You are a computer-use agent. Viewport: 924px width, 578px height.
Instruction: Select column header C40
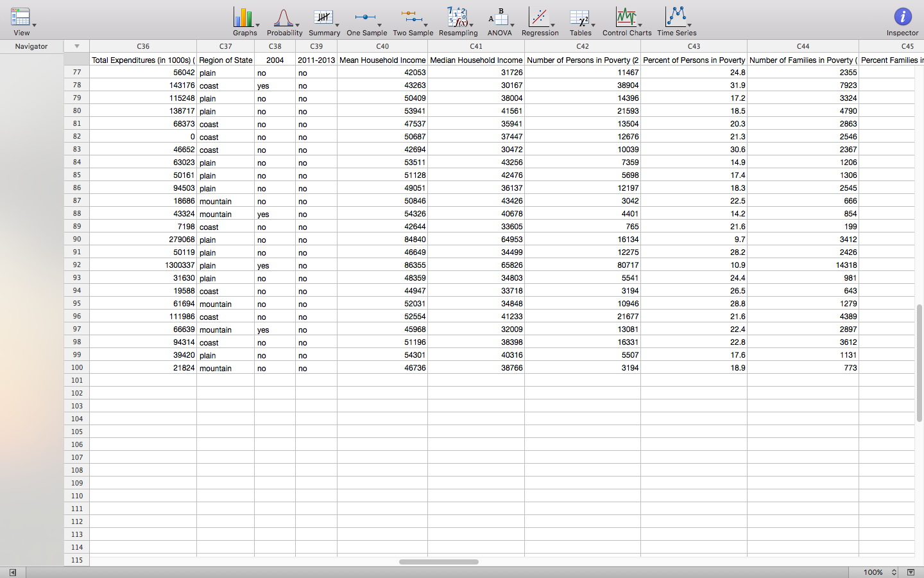tap(382, 46)
